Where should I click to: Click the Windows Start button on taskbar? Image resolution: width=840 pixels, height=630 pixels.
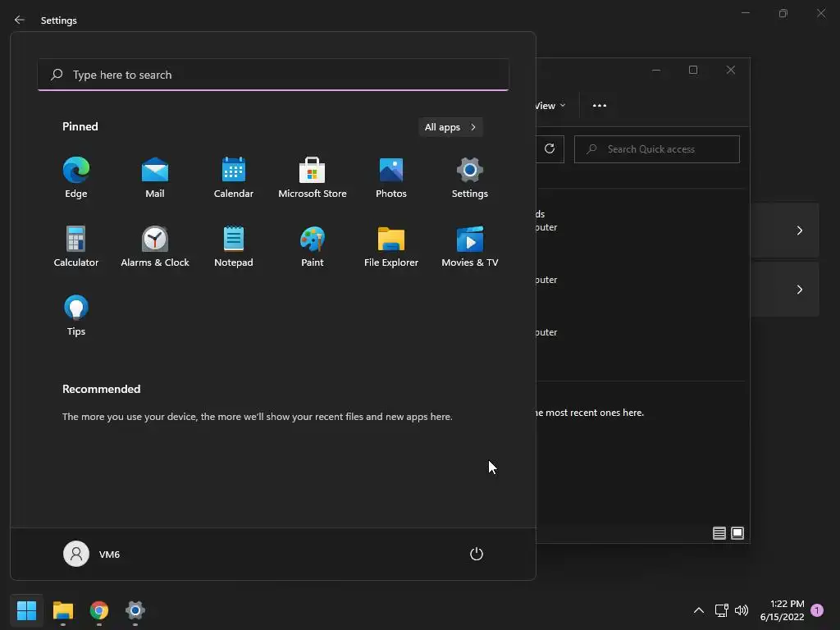point(26,610)
